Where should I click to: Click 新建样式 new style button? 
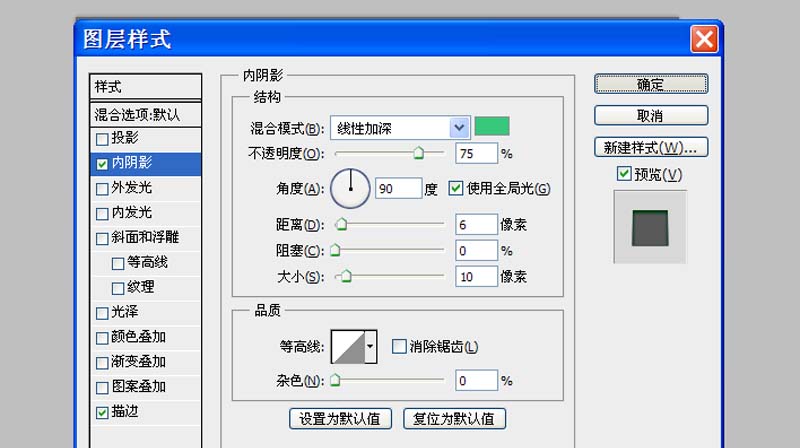click(x=650, y=148)
